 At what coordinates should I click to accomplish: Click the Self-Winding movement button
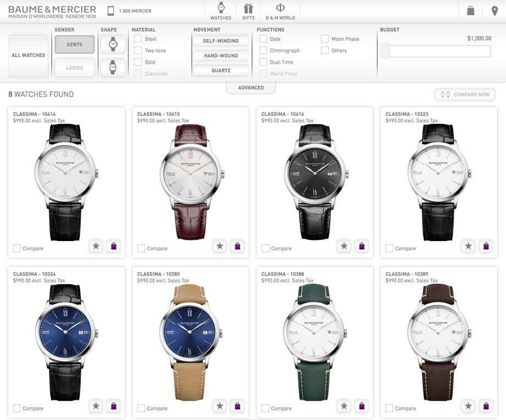(x=220, y=41)
